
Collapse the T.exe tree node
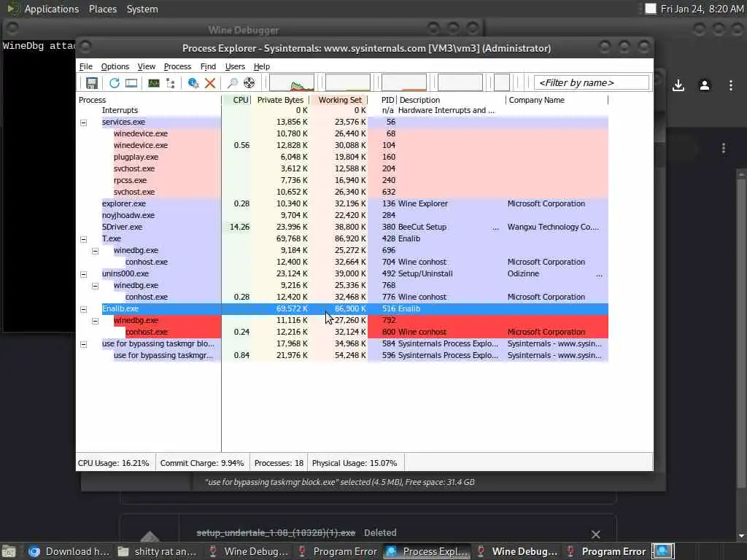pyautogui.click(x=84, y=239)
